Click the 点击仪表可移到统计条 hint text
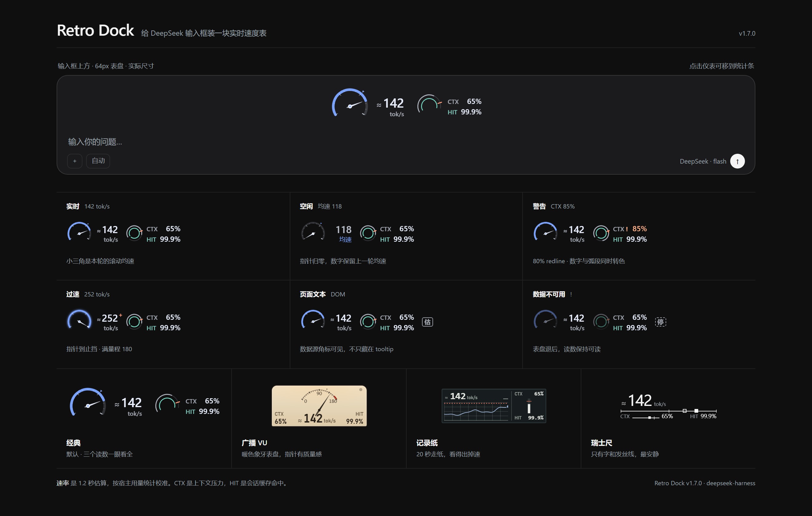This screenshot has height=516, width=812. [x=722, y=66]
